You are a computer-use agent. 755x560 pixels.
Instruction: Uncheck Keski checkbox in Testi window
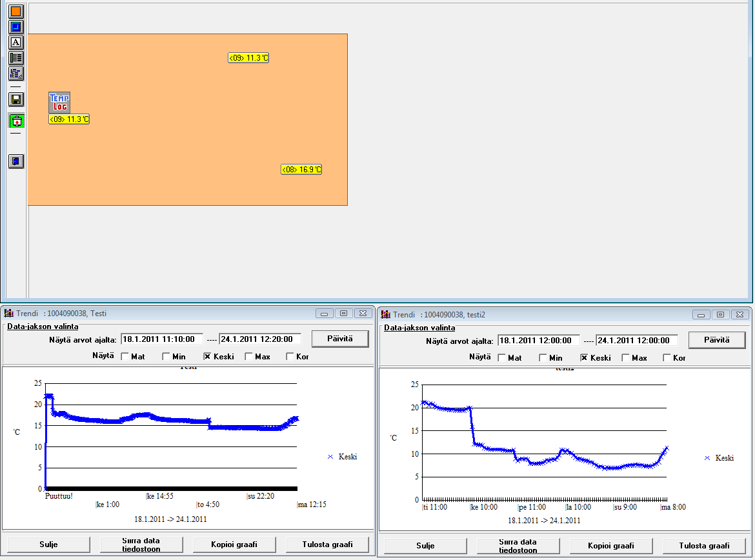[207, 356]
